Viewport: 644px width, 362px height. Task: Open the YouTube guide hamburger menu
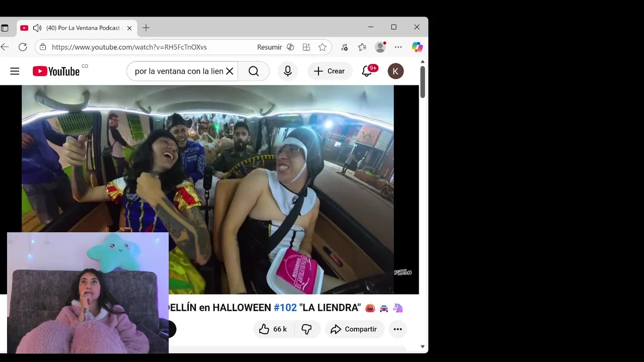15,71
